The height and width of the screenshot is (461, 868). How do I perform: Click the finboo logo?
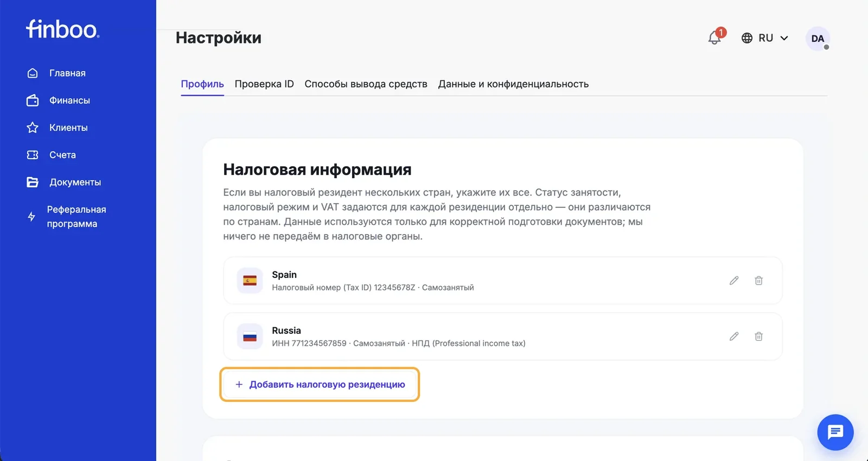[x=63, y=29]
